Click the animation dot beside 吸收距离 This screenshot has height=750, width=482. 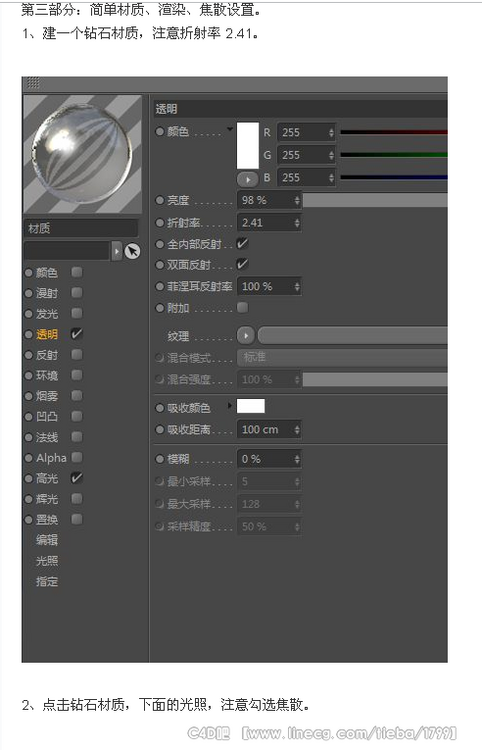[x=160, y=430]
